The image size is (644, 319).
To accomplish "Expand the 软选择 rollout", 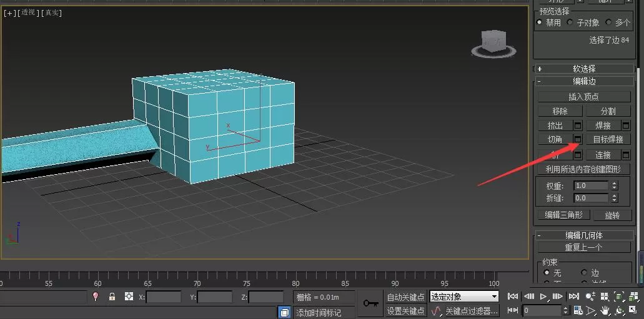I will (x=584, y=69).
